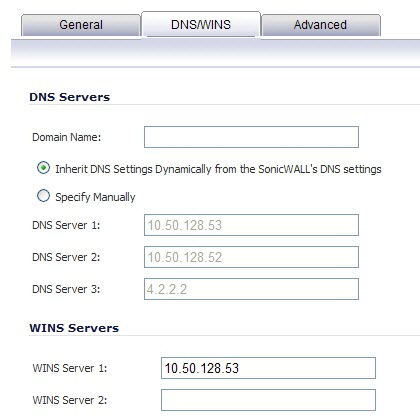Open the Advanced tab
Screen dimensions: 420x417
click(x=321, y=25)
